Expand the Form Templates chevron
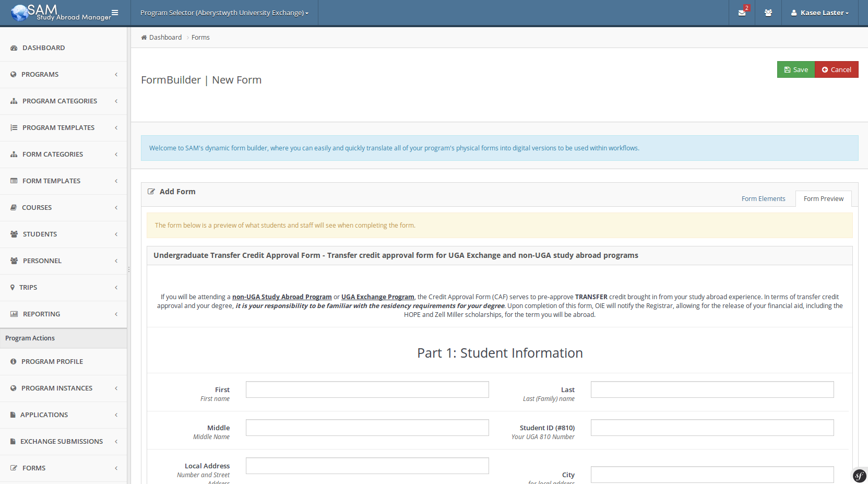 point(116,181)
